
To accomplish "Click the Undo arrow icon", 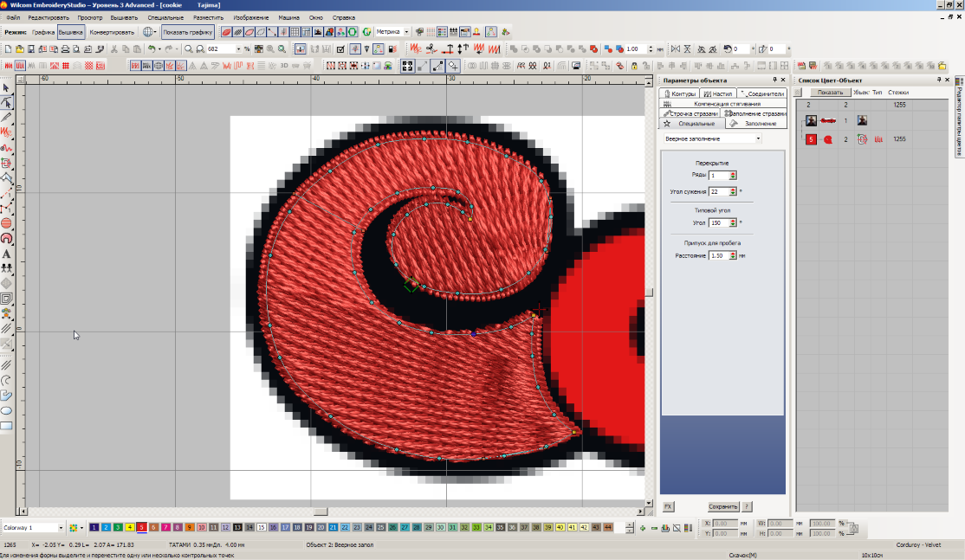I will (152, 49).
